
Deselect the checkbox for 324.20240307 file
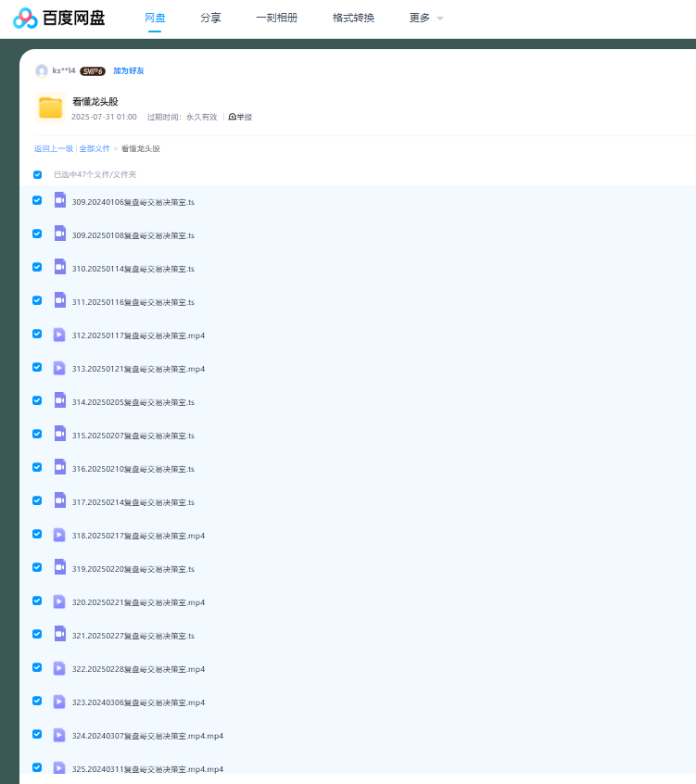[x=37, y=734]
